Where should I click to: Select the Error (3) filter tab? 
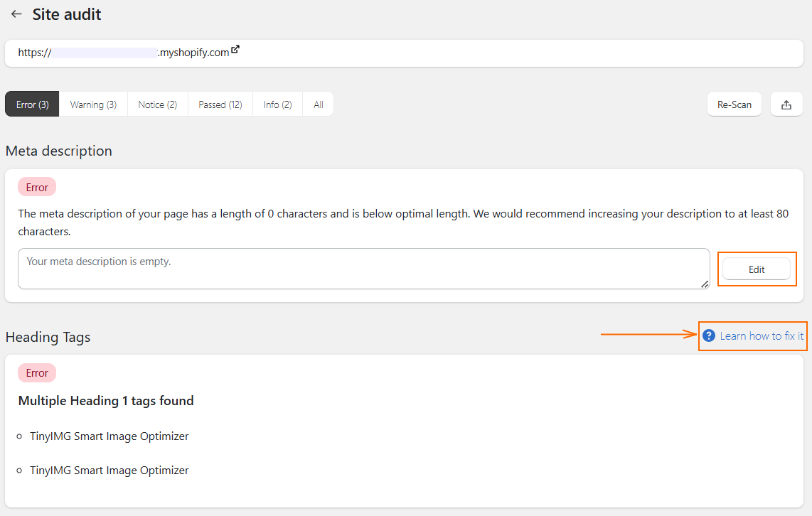pyautogui.click(x=31, y=104)
